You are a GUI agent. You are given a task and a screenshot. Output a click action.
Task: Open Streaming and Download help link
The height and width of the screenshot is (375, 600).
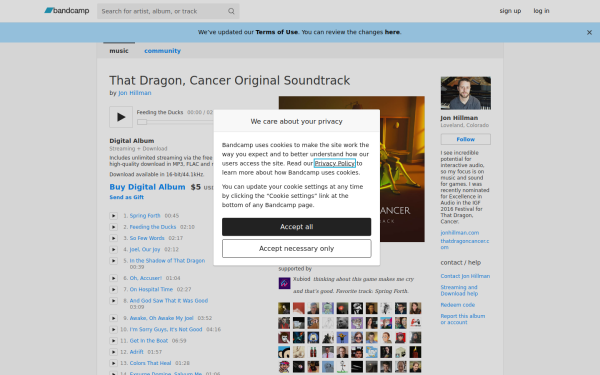click(459, 290)
